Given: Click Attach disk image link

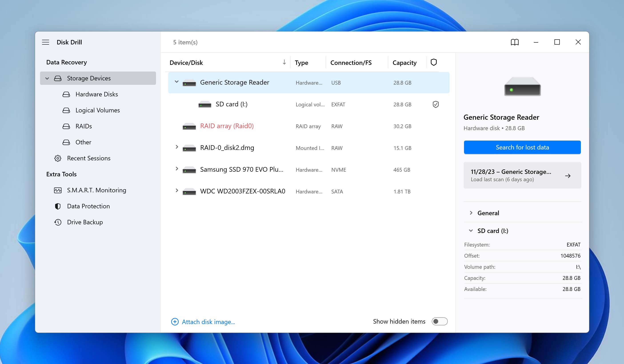Looking at the screenshot, I should point(203,322).
